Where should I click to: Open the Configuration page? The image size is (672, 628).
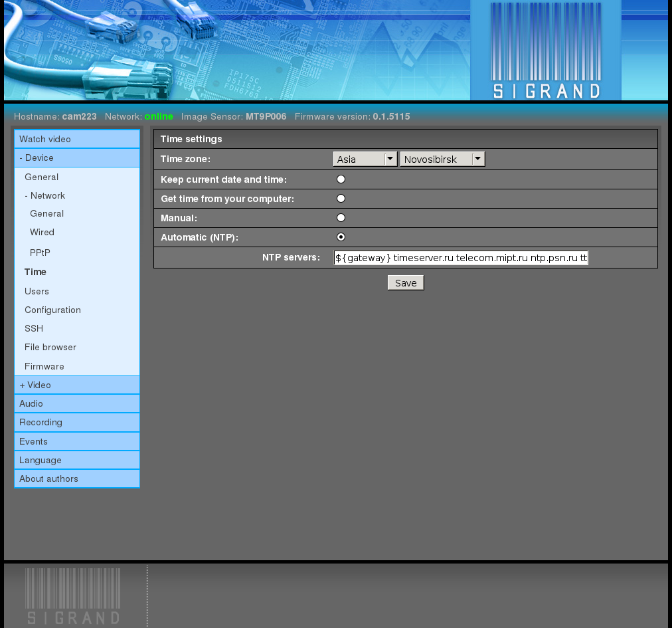tap(52, 310)
